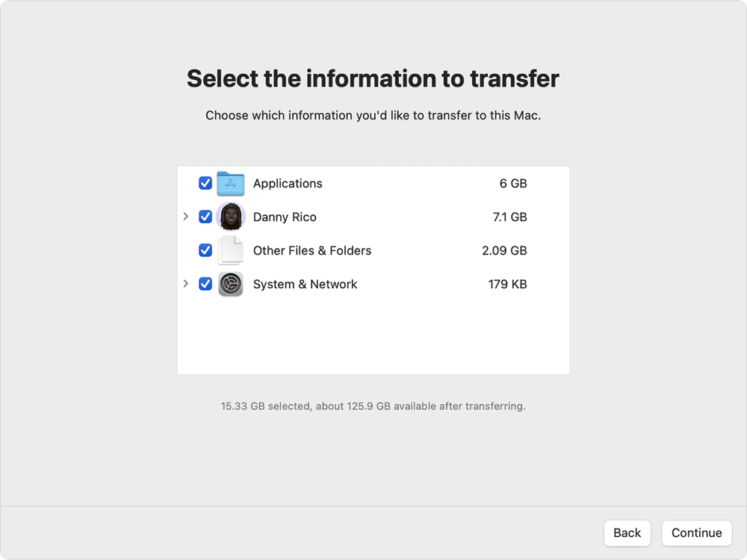Toggle the Other Files & Folders checkbox
Image resolution: width=747 pixels, height=560 pixels.
coord(204,250)
